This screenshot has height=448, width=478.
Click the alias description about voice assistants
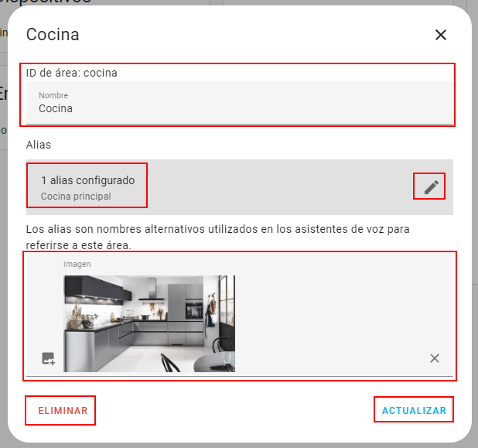pos(217,237)
